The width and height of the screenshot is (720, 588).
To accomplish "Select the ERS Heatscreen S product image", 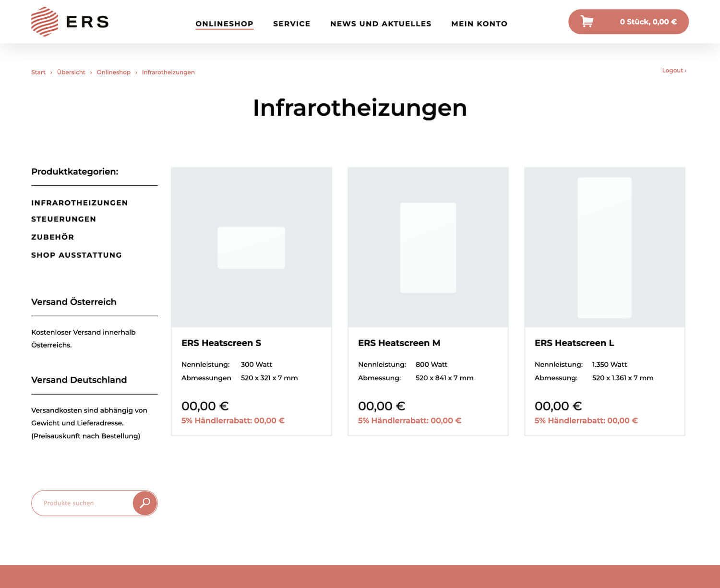I will tap(251, 247).
